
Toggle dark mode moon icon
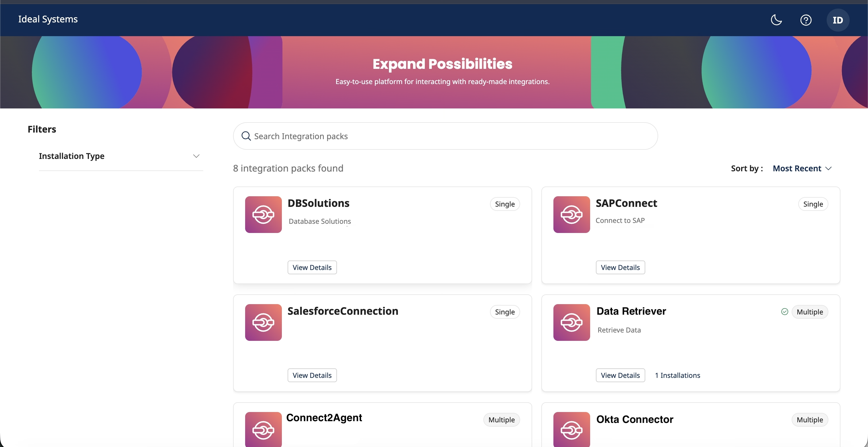(776, 20)
